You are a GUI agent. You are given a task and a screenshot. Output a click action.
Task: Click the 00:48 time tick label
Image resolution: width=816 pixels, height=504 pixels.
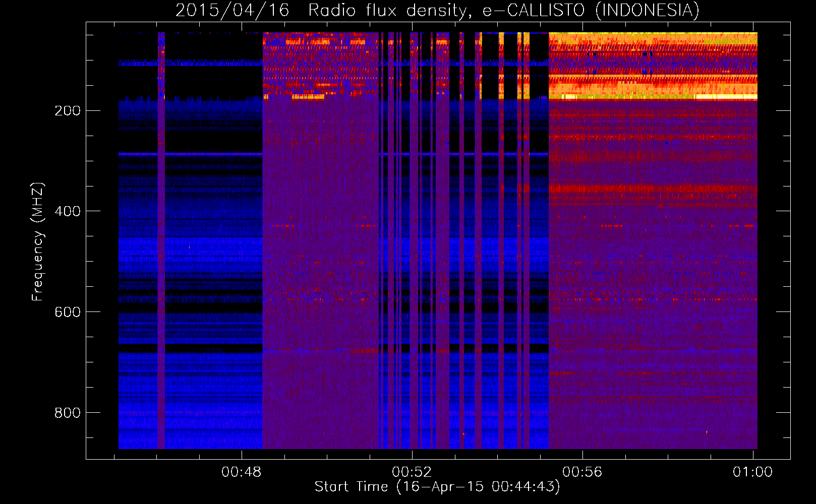click(x=242, y=472)
